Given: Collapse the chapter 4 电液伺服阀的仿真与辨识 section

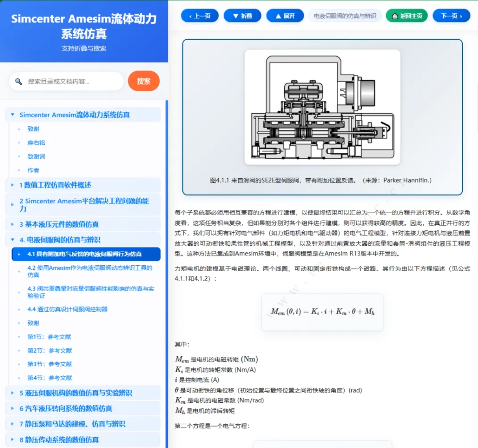Looking at the screenshot, I should 11,240.
